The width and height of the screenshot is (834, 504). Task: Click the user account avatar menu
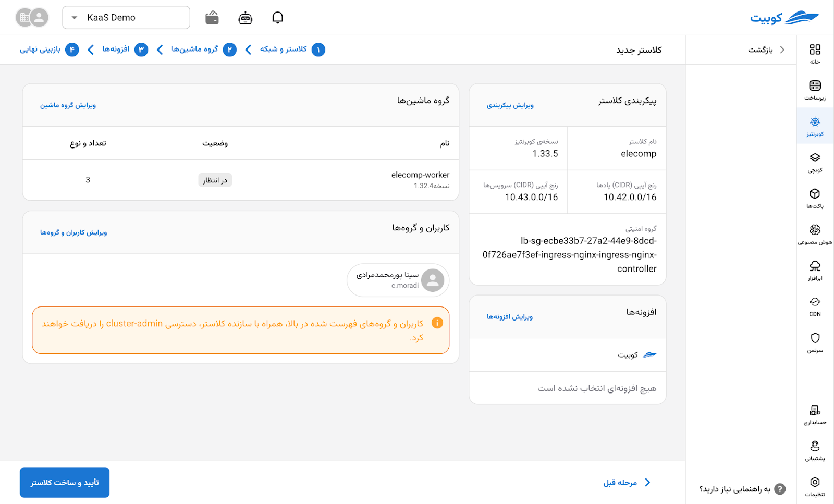32,18
